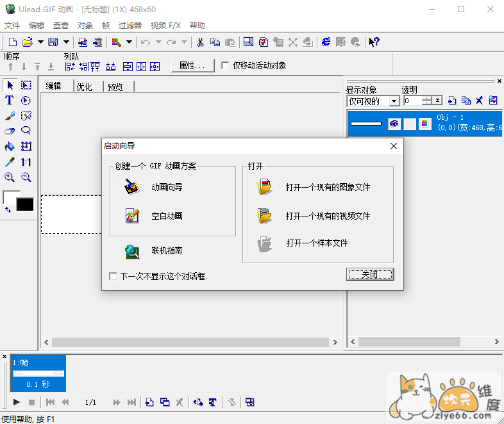Toggle eye visibility for Obj - 1
504x424 pixels.
point(394,124)
